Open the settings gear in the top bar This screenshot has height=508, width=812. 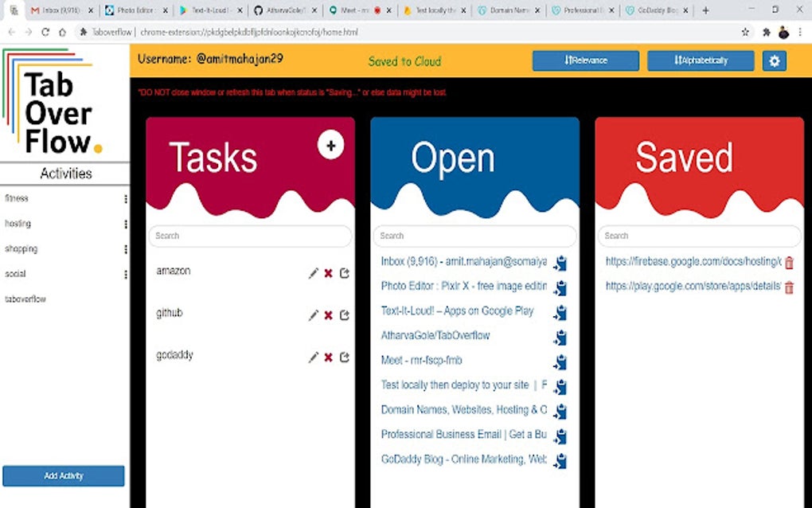click(x=774, y=60)
